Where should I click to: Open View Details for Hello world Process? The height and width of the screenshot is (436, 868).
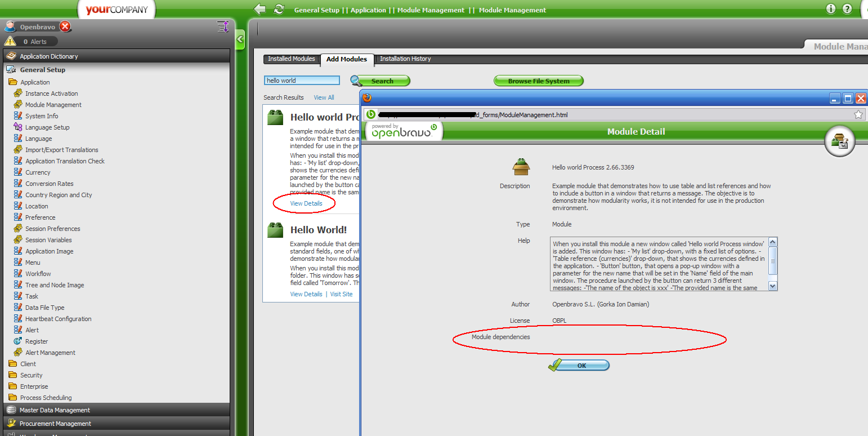[306, 203]
